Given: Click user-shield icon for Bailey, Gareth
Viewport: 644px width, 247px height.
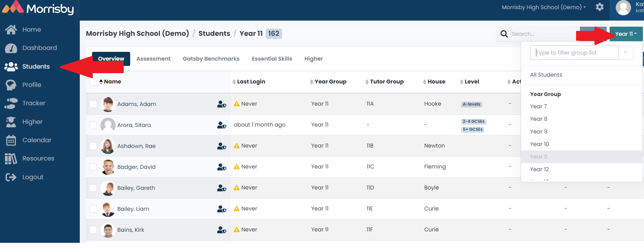Looking at the screenshot, I should tap(222, 188).
